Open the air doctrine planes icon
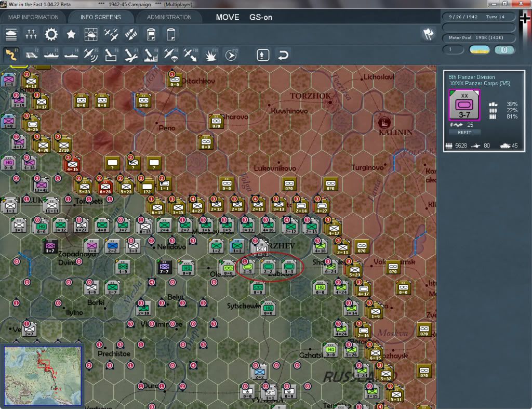Image resolution: width=532 pixels, height=409 pixels. coord(111,34)
